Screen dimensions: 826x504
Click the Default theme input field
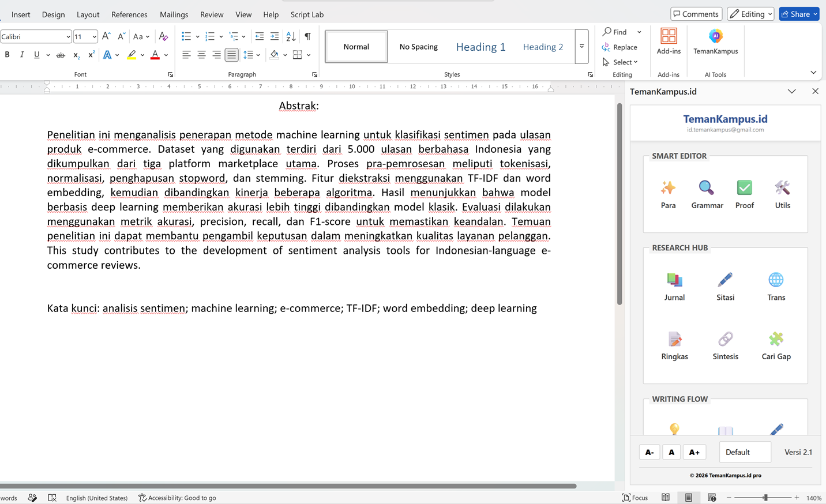(x=745, y=452)
